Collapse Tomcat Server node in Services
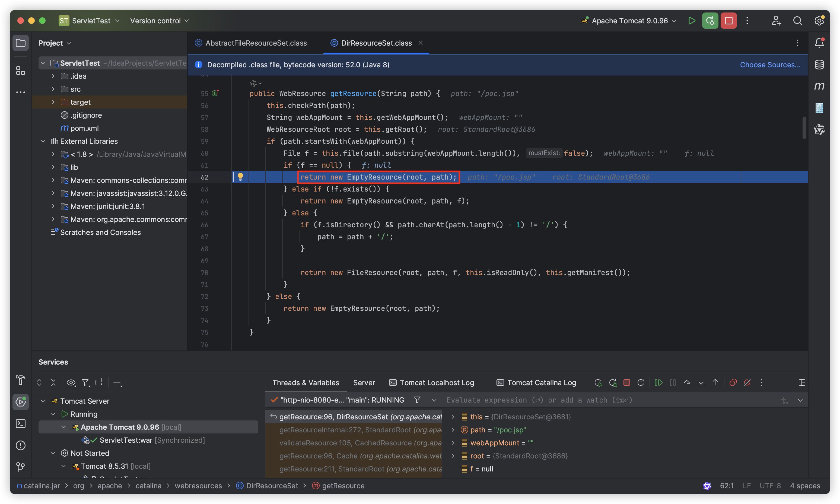840x504 pixels. pos(43,401)
